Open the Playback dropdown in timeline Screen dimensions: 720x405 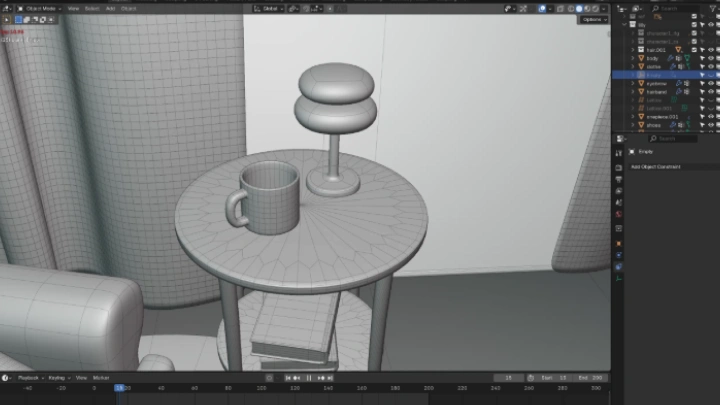pyautogui.click(x=30, y=378)
